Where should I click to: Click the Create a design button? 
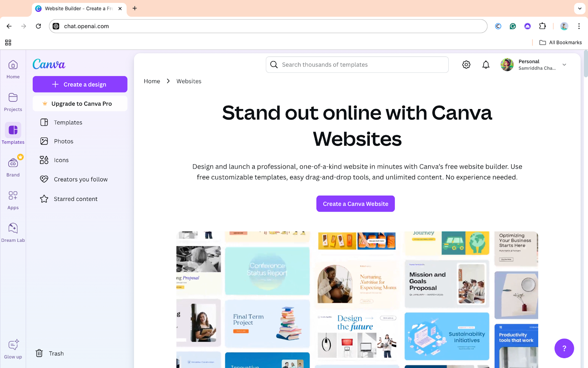click(x=80, y=84)
